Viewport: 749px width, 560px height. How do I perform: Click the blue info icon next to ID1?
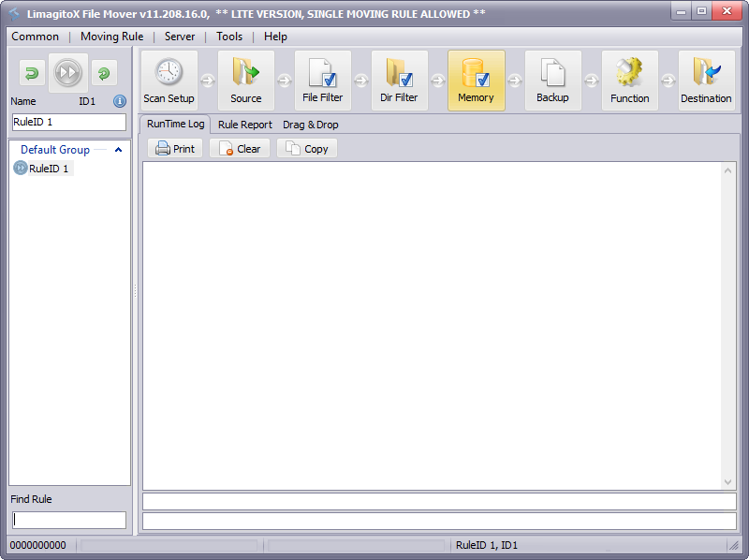point(120,101)
